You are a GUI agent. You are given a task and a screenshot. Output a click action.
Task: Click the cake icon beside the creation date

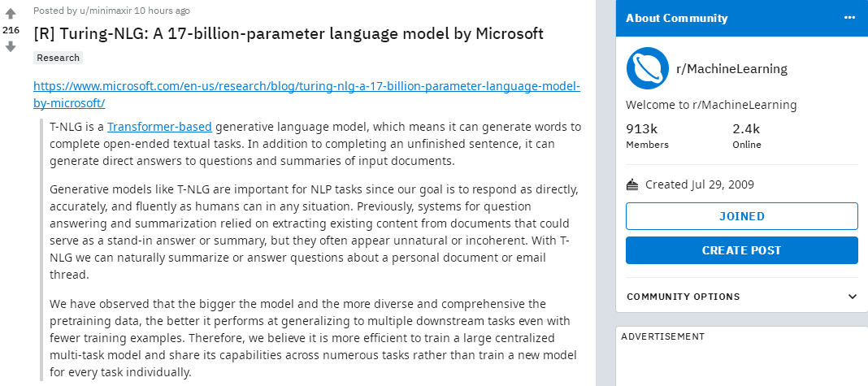pos(632,184)
